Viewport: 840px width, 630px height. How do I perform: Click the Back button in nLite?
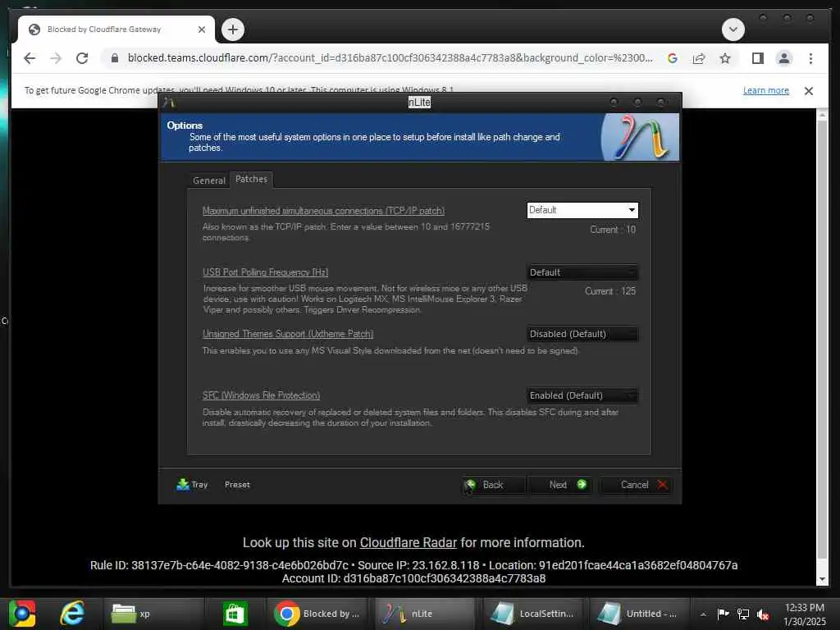494,485
